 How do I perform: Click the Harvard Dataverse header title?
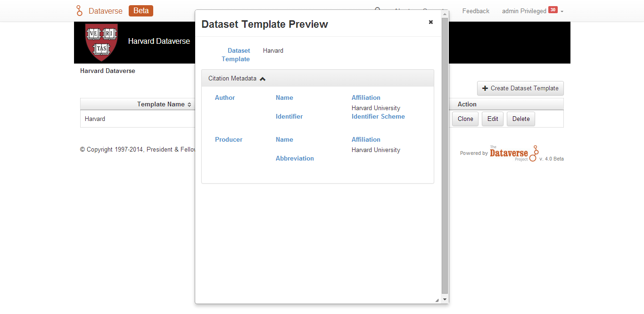pos(159,41)
